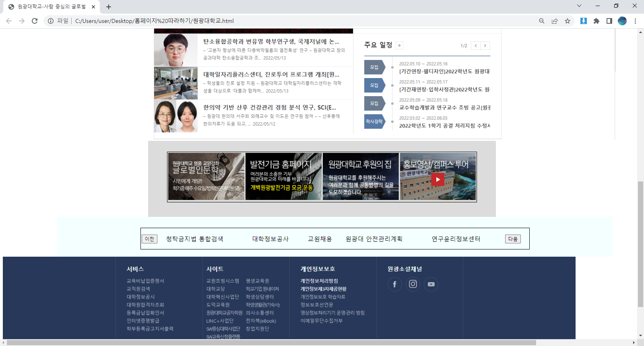Go to next schedule page arrow
The width and height of the screenshot is (644, 346).
pyautogui.click(x=485, y=45)
